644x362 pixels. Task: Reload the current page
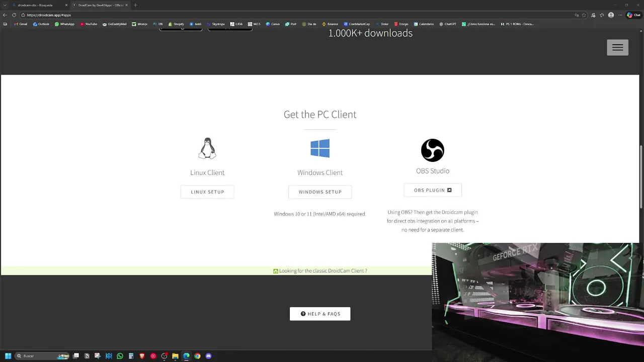[x=14, y=15]
